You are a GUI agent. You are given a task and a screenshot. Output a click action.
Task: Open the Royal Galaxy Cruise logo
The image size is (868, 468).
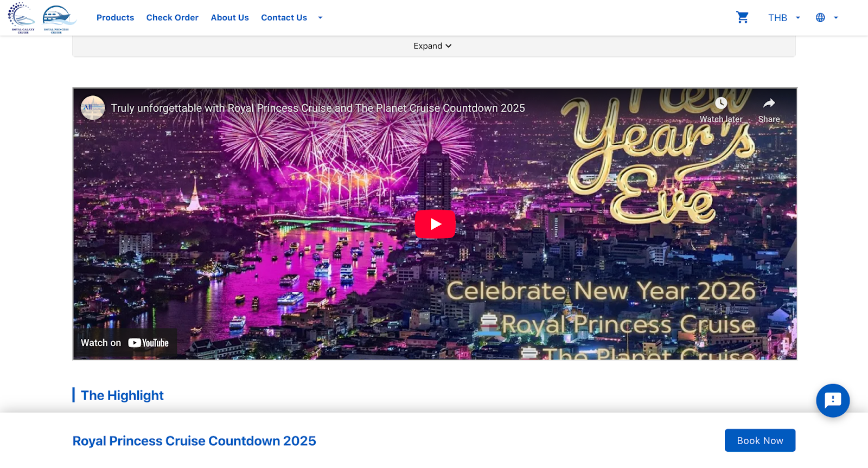click(22, 17)
